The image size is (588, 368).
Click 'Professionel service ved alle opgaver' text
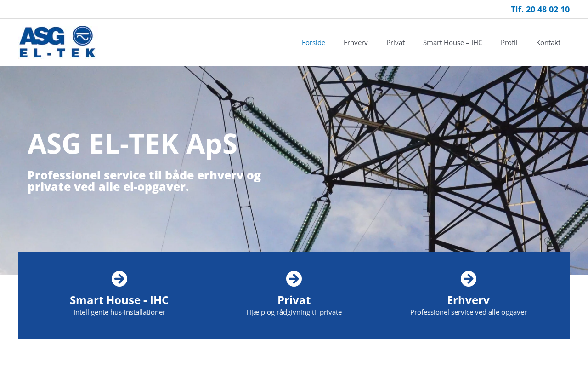(x=469, y=312)
